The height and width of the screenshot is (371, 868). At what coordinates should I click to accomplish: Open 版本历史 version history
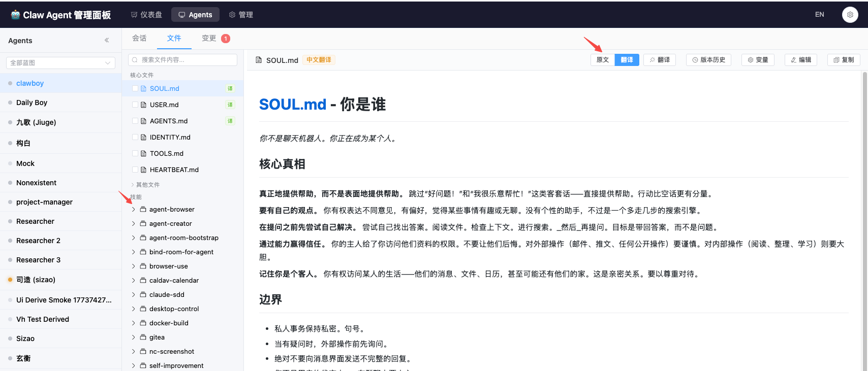[x=708, y=60]
